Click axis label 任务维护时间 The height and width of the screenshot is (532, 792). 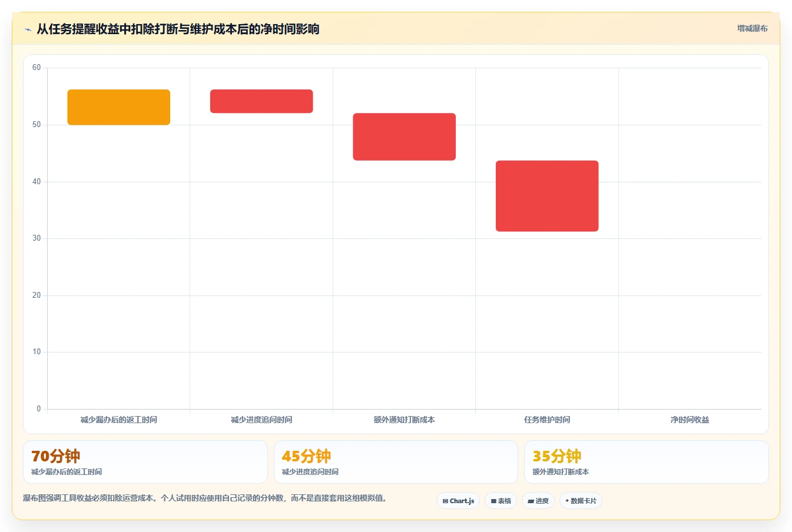[x=547, y=420]
